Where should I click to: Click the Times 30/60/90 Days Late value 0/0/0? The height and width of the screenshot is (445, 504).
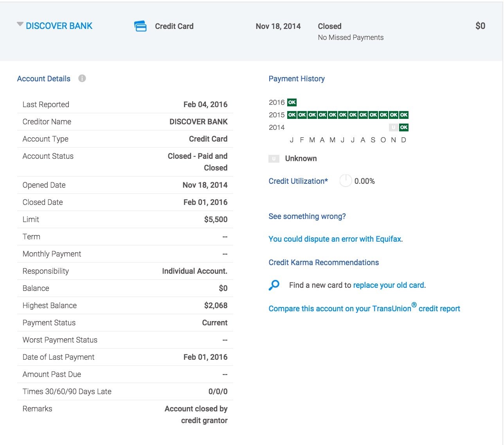[218, 391]
